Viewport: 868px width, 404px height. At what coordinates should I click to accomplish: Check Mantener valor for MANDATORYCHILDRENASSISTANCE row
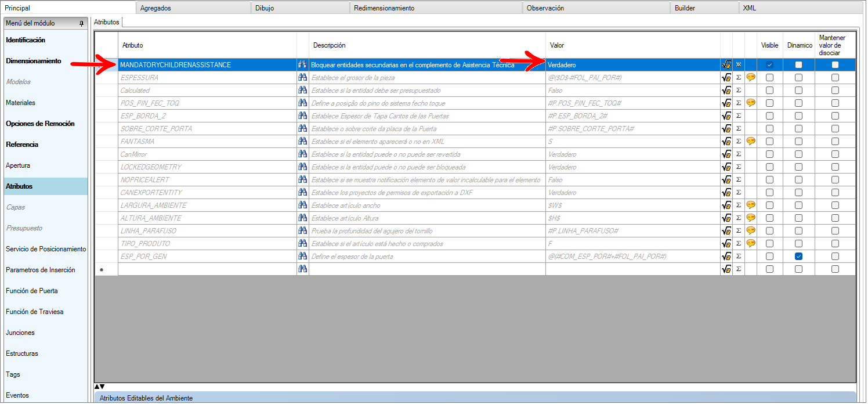tap(835, 65)
